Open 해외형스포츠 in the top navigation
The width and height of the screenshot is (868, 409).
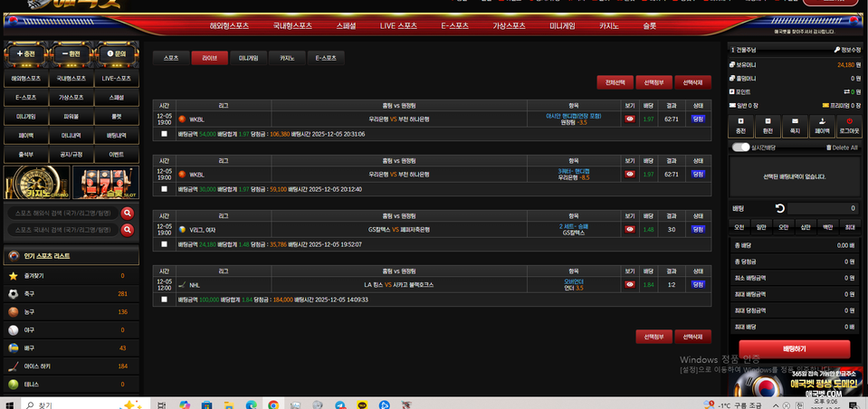pos(229,26)
